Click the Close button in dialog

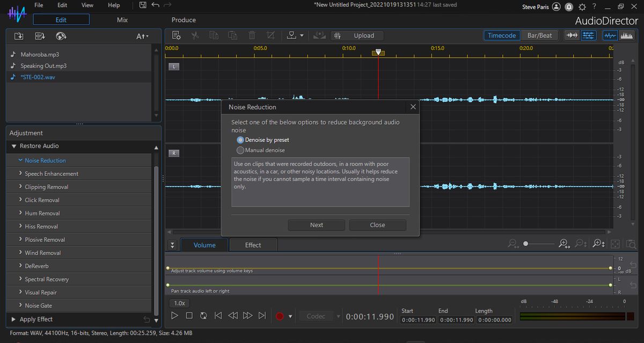[377, 225]
